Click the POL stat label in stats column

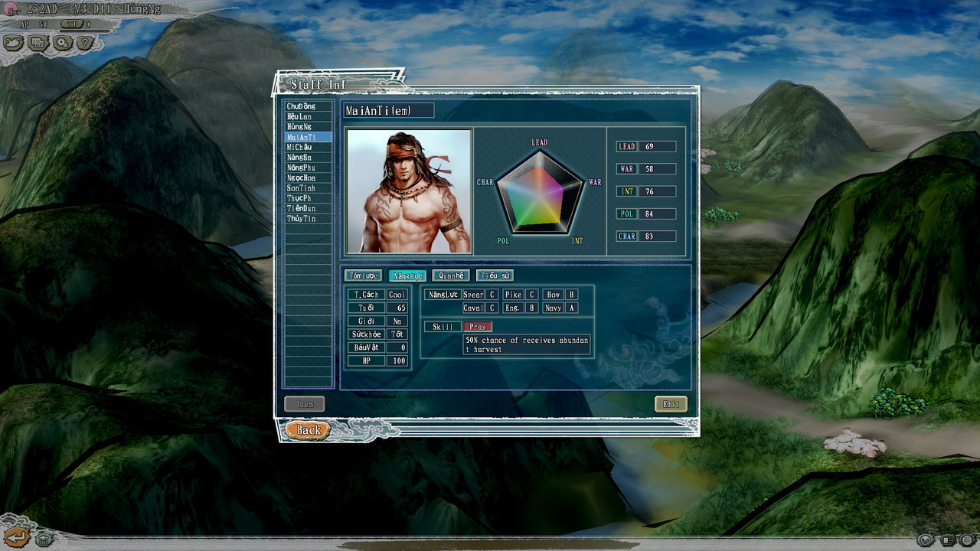click(x=626, y=214)
